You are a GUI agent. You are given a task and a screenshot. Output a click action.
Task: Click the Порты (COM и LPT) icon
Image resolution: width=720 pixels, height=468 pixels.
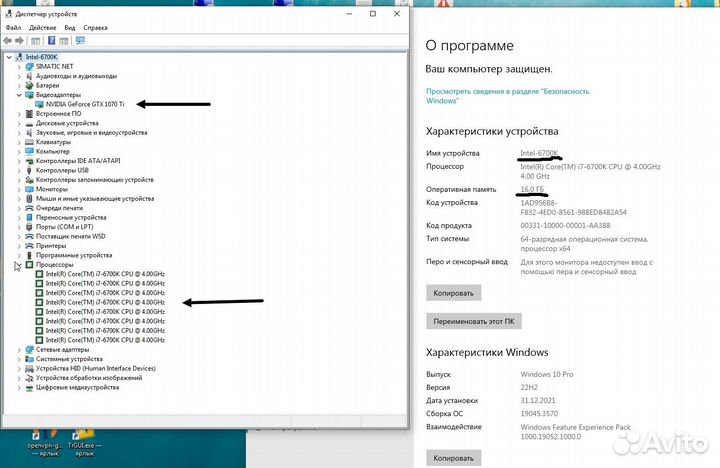[x=29, y=227]
